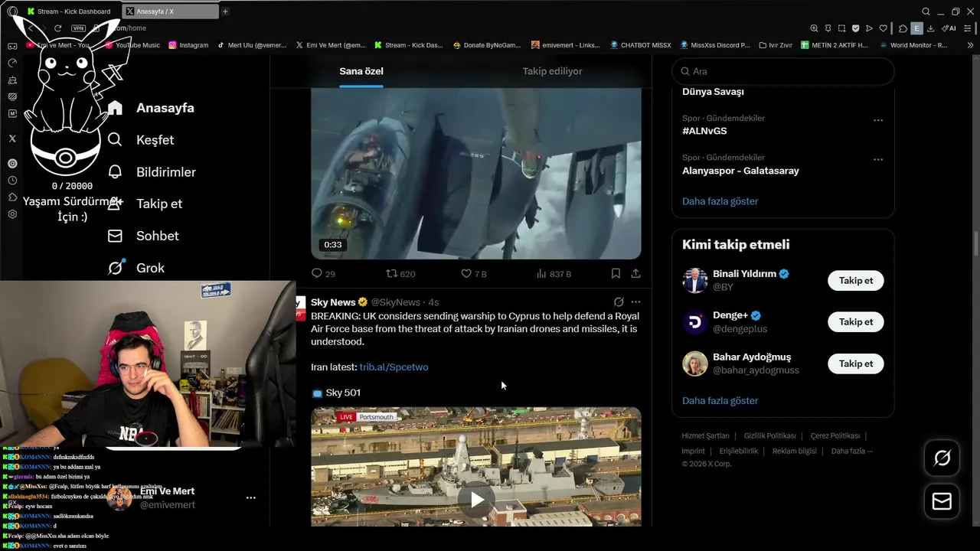Open the X icon in browser sidebar

pyautogui.click(x=12, y=139)
